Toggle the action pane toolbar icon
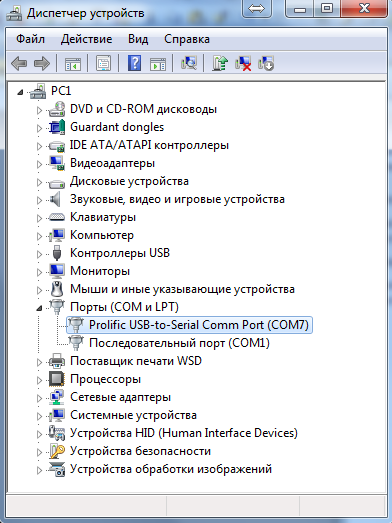This screenshot has width=392, height=523. (158, 63)
